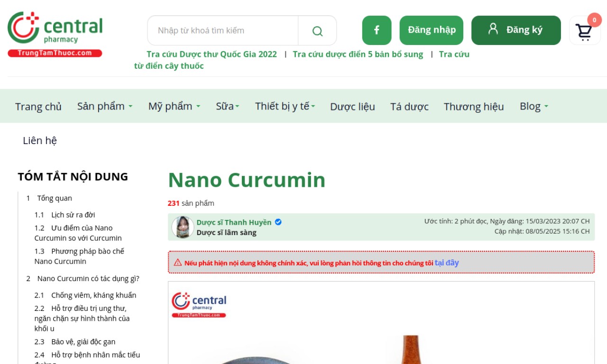The width and height of the screenshot is (607, 364).
Task: Jump to 2 Nano Curcumin có tác dụng gì
Action: tap(83, 279)
